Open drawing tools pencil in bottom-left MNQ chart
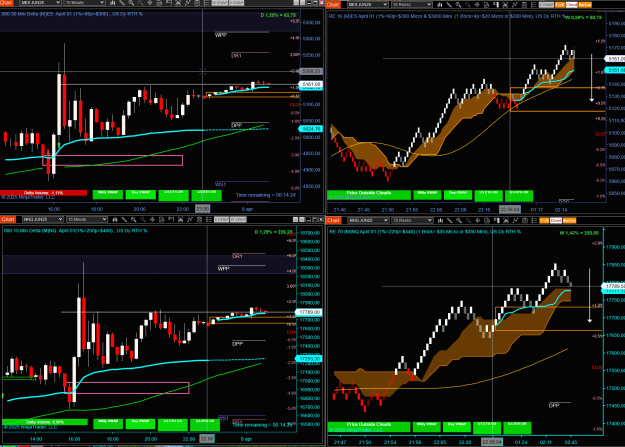The height and width of the screenshot is (447, 625). 124,219
